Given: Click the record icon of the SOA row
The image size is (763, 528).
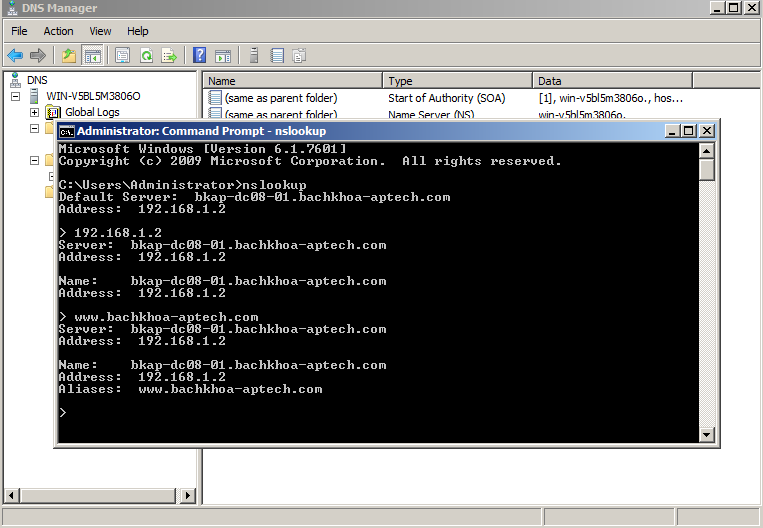Looking at the screenshot, I should 215,98.
